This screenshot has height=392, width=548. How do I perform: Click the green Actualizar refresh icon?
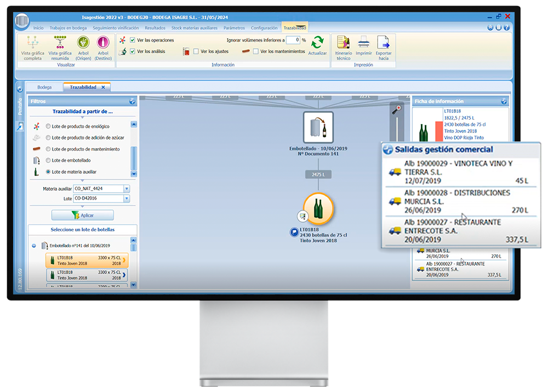(317, 42)
